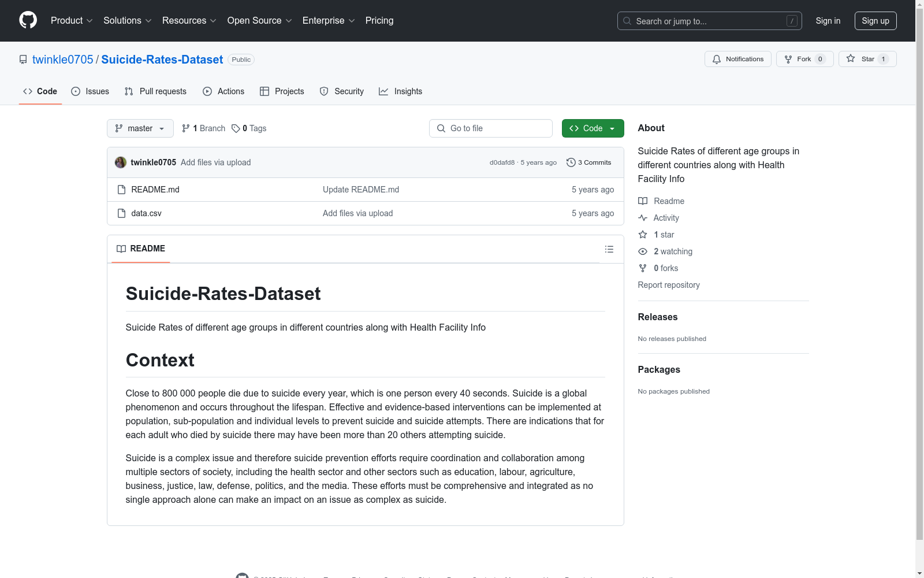The image size is (924, 578).
Task: Click the Notifications bell button
Action: point(738,59)
